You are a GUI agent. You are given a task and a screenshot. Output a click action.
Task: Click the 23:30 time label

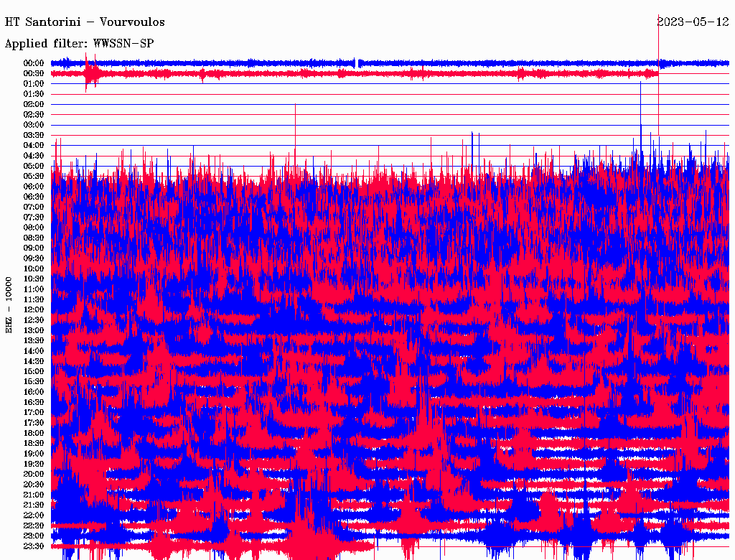tap(34, 546)
